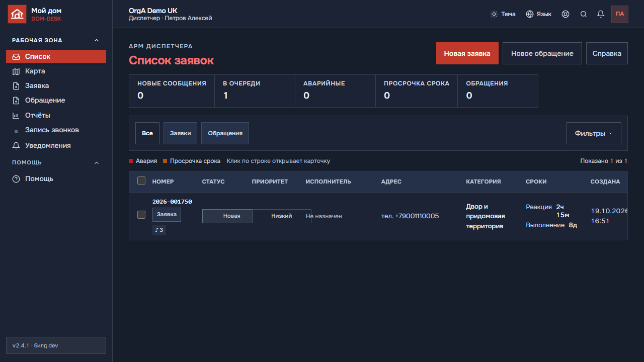Open Справка from the header buttons
644x362 pixels.
(607, 53)
